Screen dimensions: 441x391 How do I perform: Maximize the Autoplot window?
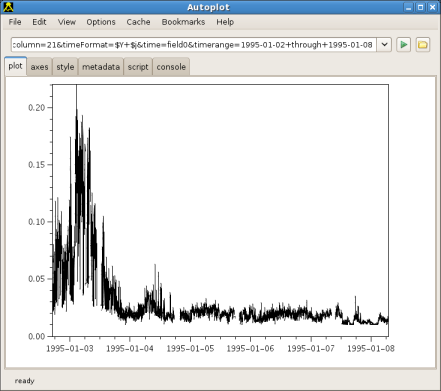pyautogui.click(x=421, y=7)
